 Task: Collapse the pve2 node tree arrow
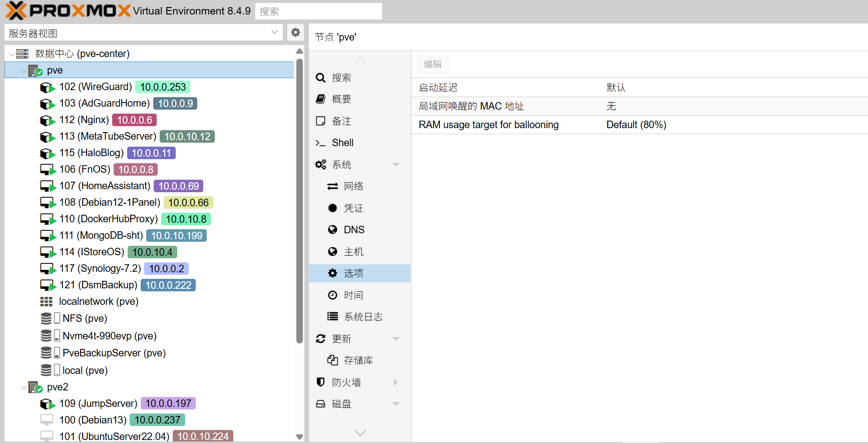coord(23,387)
